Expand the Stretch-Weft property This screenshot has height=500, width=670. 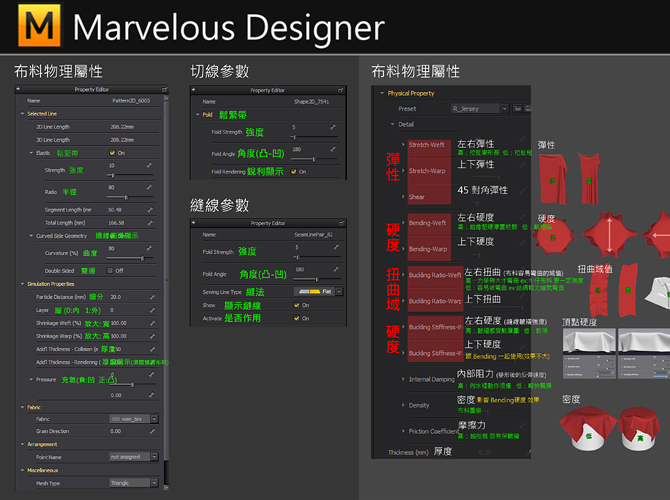(403, 144)
